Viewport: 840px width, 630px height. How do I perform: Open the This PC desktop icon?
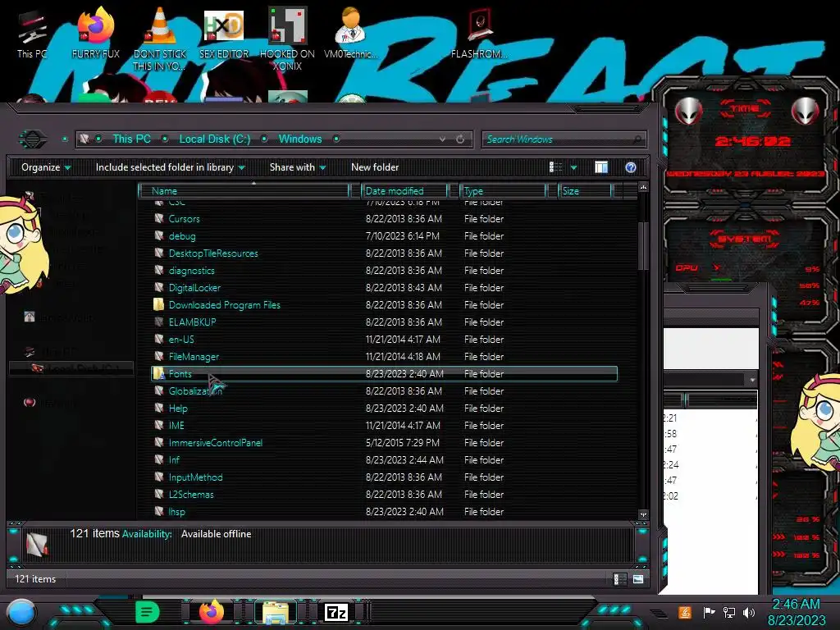point(32,34)
